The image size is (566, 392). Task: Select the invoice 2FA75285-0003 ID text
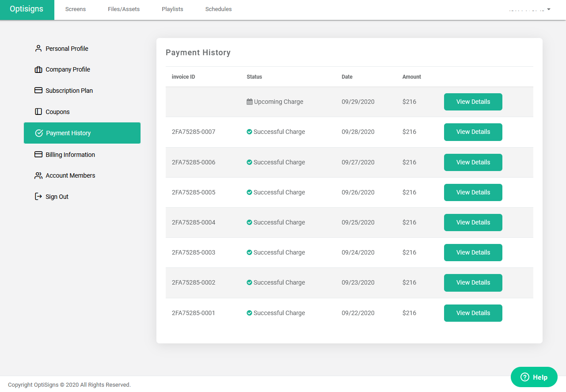pos(194,252)
